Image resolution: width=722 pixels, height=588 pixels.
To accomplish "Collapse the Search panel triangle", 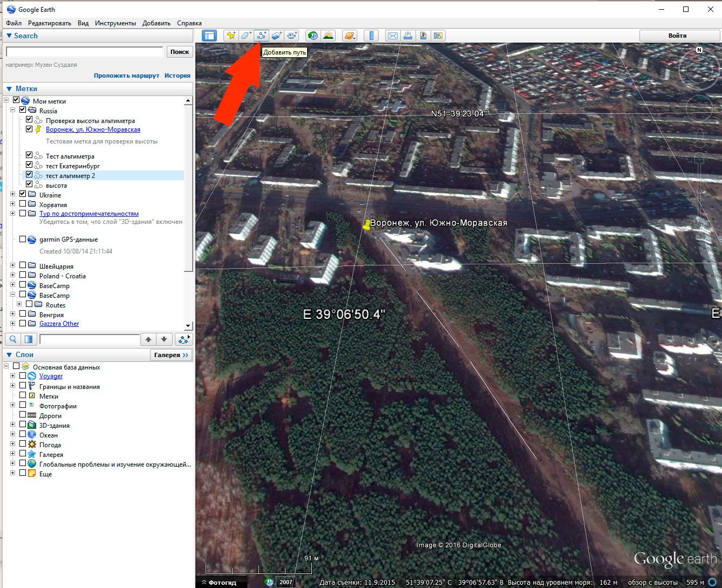I will click(9, 36).
